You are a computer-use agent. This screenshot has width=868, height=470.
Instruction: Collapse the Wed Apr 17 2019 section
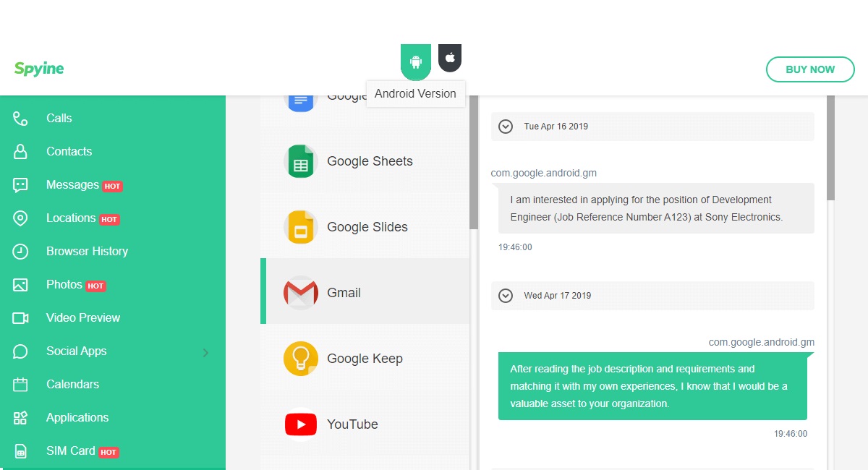[506, 296]
